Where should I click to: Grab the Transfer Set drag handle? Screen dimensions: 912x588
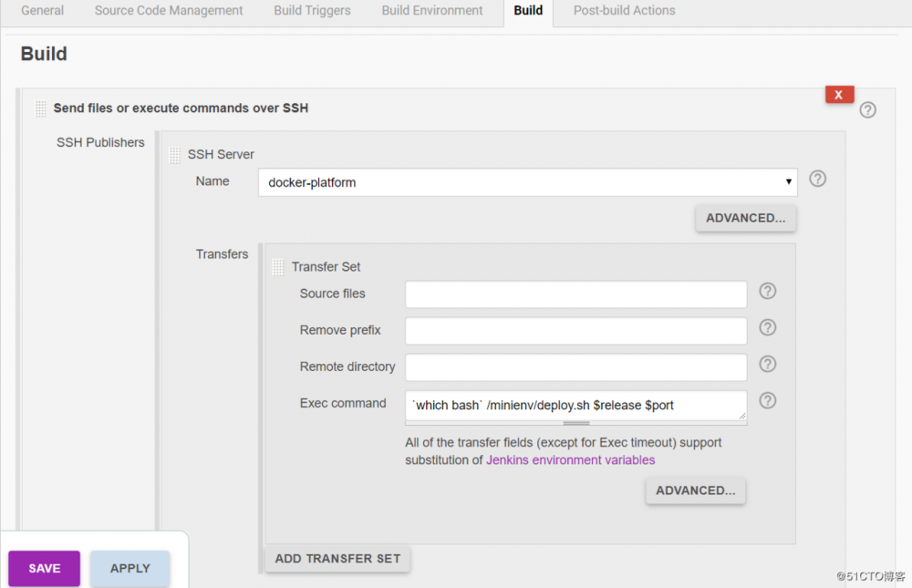click(278, 266)
